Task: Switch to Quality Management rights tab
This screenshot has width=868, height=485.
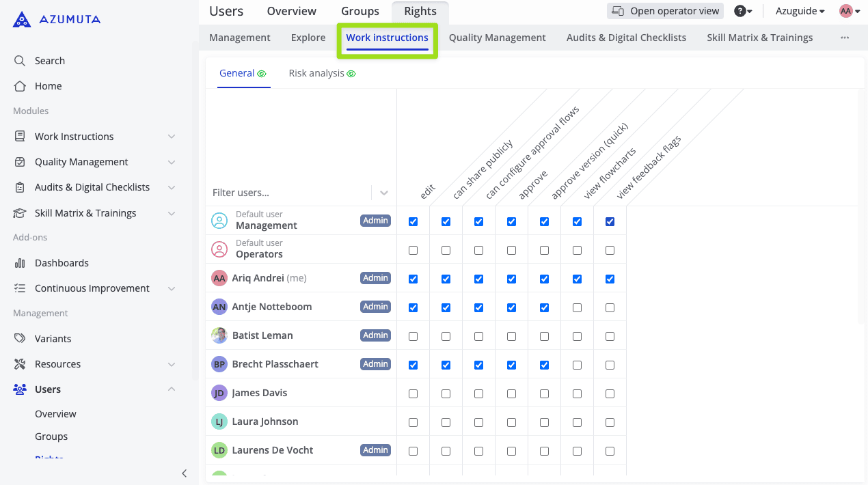Action: point(497,38)
